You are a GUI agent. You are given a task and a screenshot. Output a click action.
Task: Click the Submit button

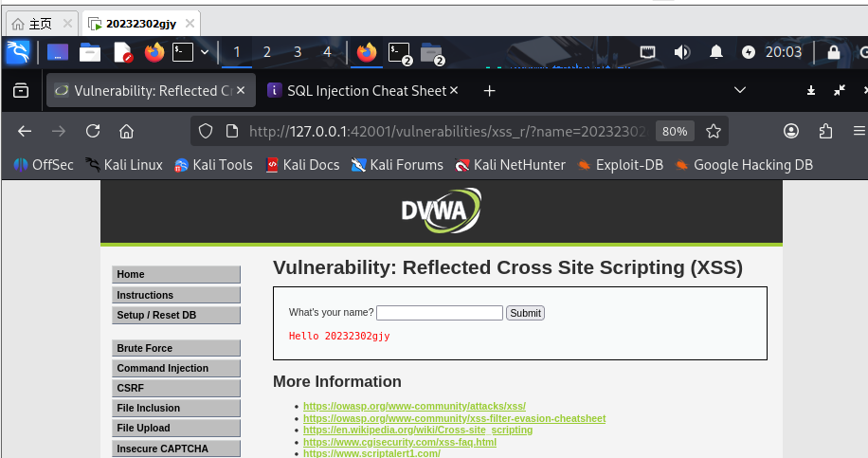(525, 313)
